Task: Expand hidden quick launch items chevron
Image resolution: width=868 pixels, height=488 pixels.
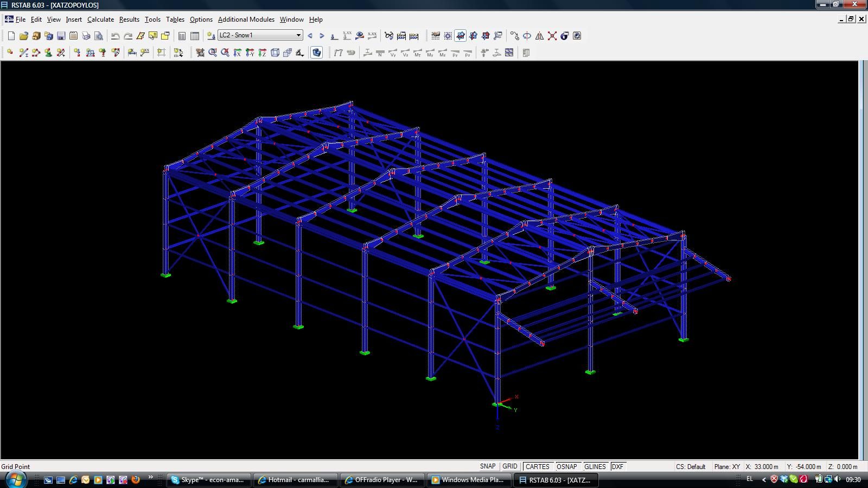Action: click(x=150, y=478)
